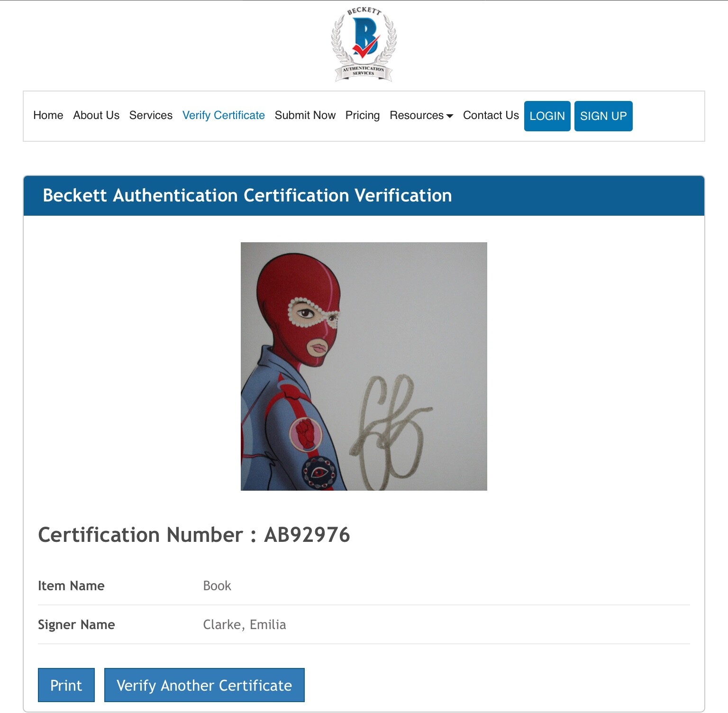Open the Services menu item
Image resolution: width=728 pixels, height=713 pixels.
tap(151, 115)
